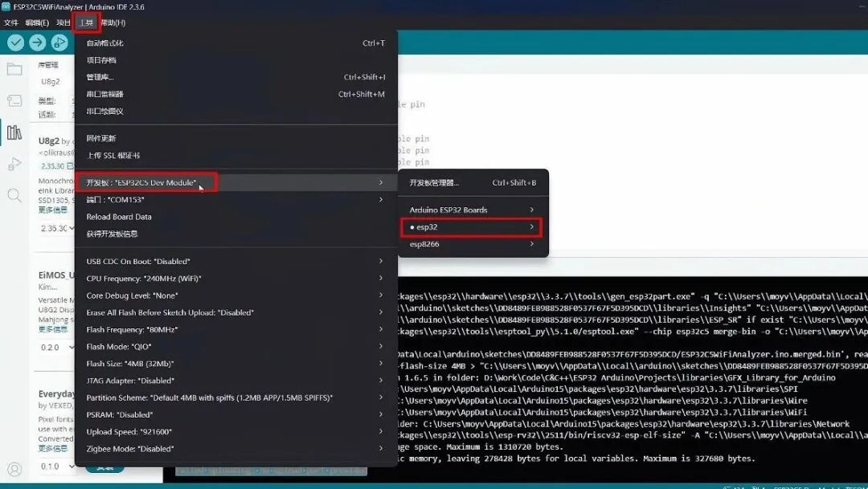Choose 自动格式化 Auto Format entry
868x489 pixels.
pos(235,43)
